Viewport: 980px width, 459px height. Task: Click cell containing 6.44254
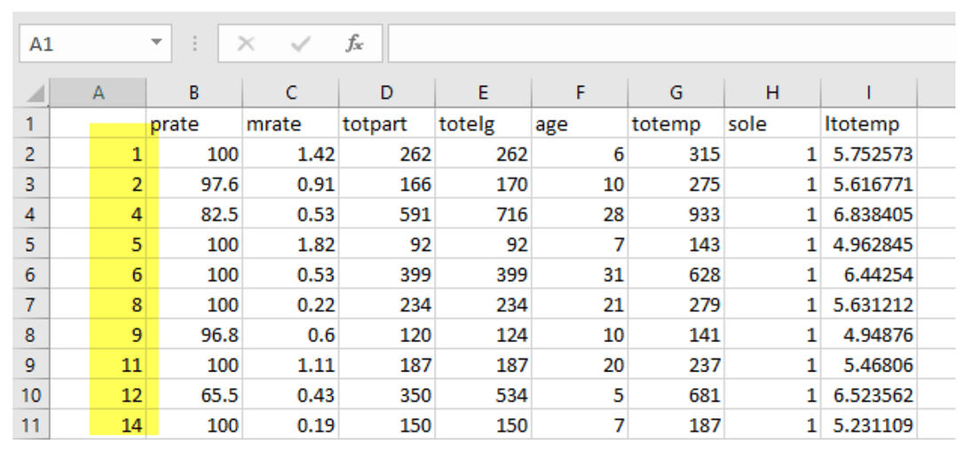point(869,274)
